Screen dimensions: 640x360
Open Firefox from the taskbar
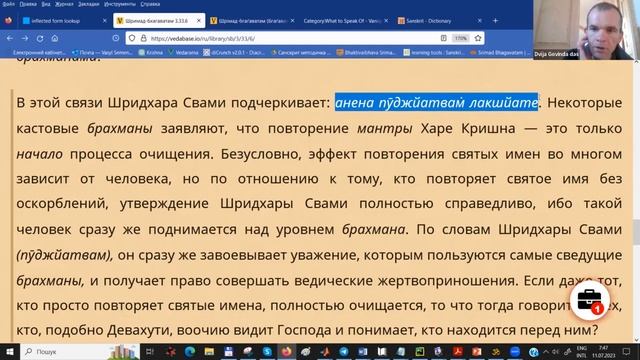pos(287,351)
